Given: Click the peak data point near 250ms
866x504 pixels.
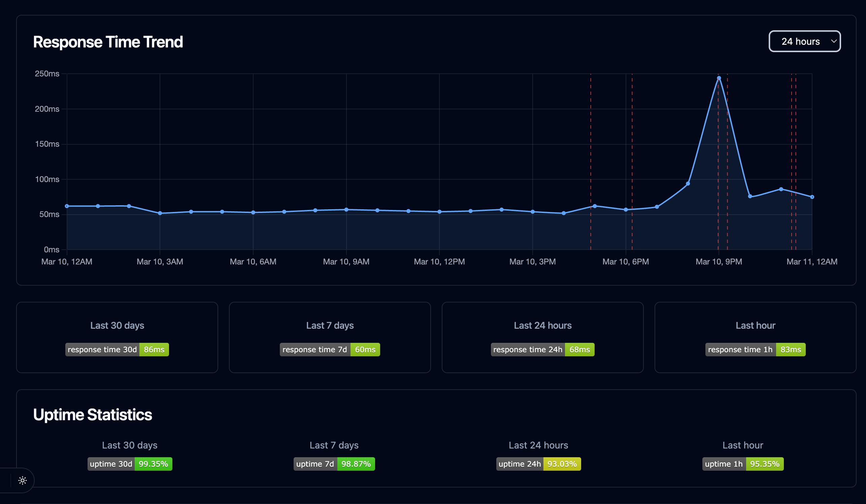Looking at the screenshot, I should coord(719,78).
